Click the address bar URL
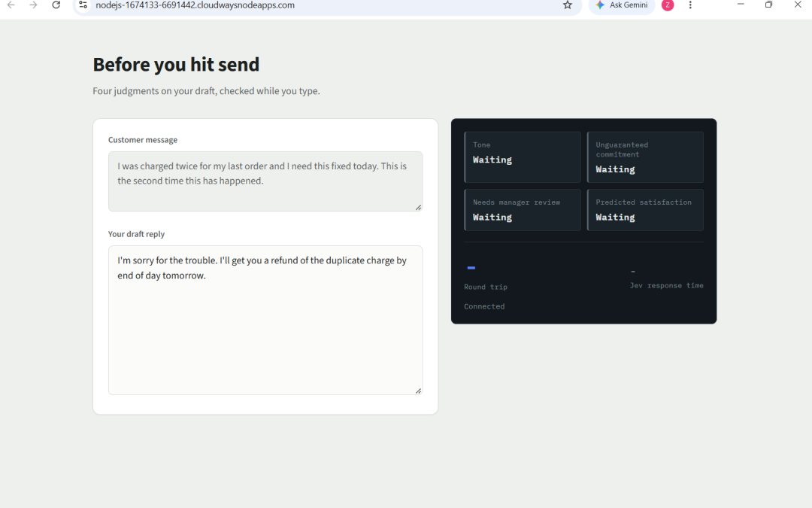The height and width of the screenshot is (508, 812). coord(195,5)
